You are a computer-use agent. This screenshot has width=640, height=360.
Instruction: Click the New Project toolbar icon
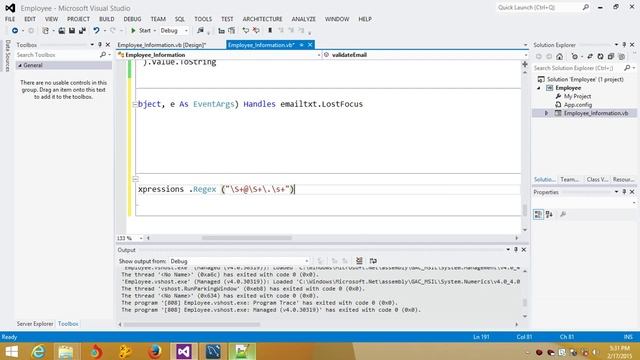[45, 31]
